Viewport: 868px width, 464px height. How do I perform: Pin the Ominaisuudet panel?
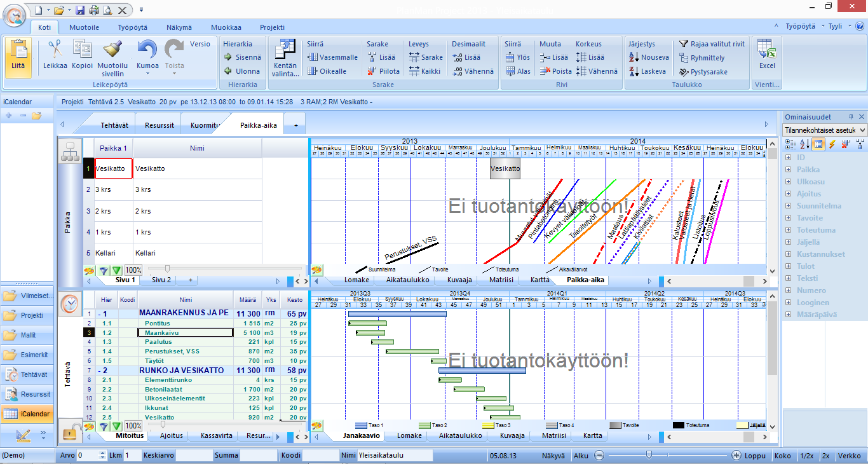click(x=851, y=117)
